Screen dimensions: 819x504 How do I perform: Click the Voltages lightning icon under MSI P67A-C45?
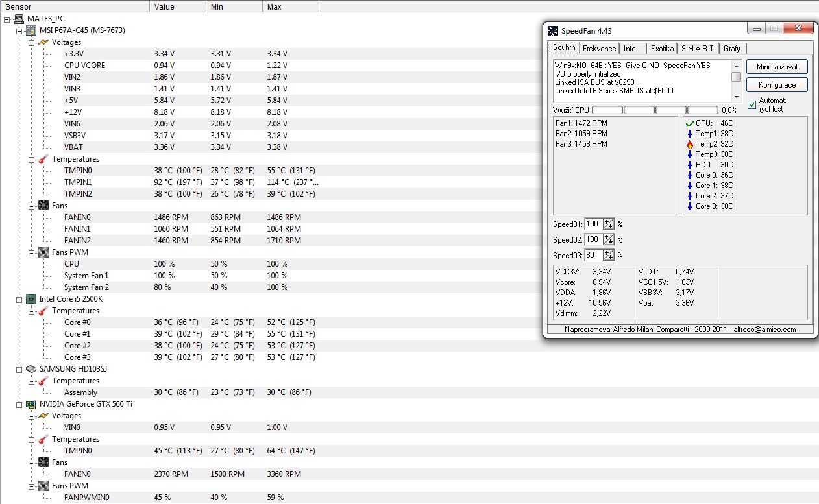tap(43, 42)
